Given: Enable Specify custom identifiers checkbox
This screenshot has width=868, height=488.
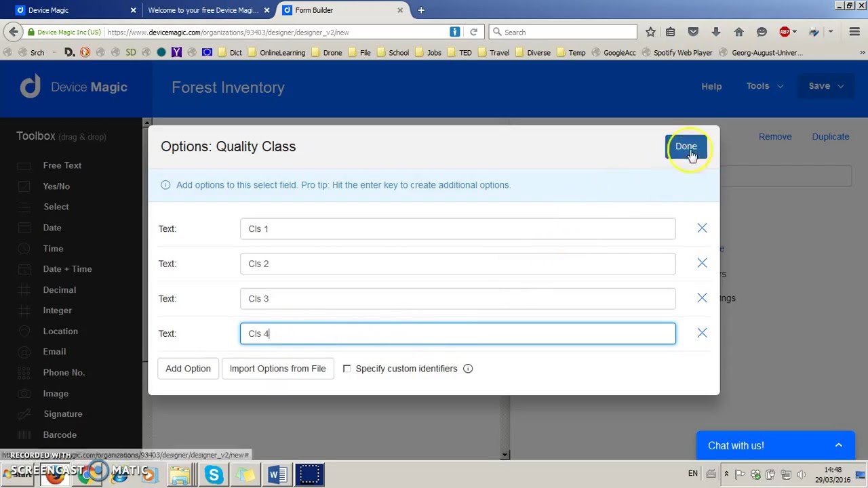Looking at the screenshot, I should [x=347, y=369].
